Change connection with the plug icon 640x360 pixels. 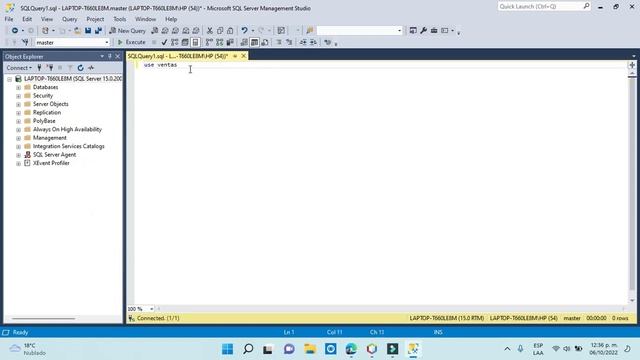(25, 42)
